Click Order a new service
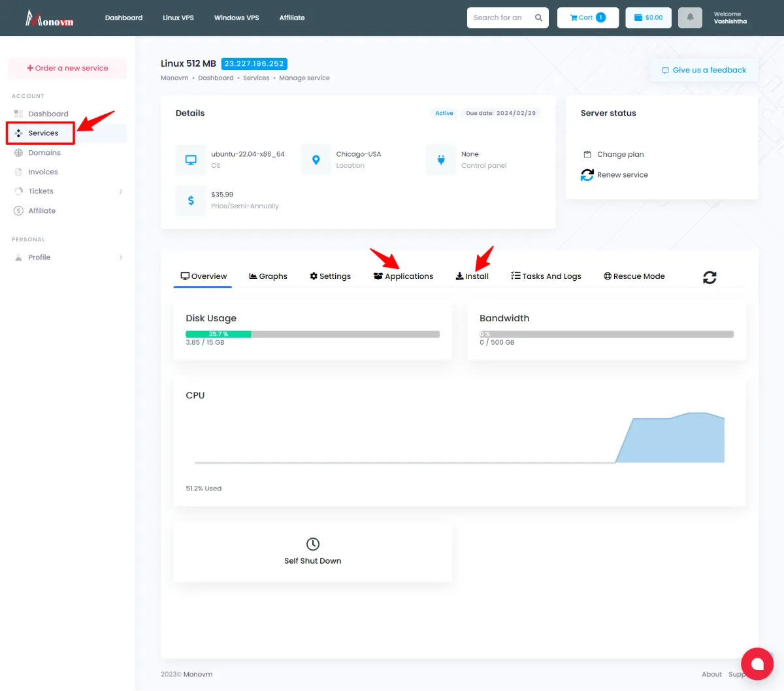 pos(67,69)
